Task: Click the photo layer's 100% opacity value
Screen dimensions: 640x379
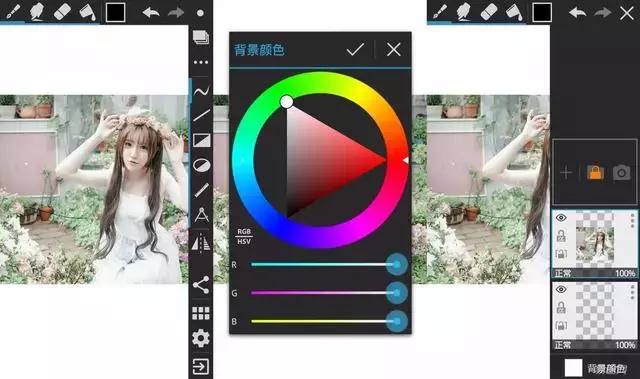Action: tap(625, 273)
